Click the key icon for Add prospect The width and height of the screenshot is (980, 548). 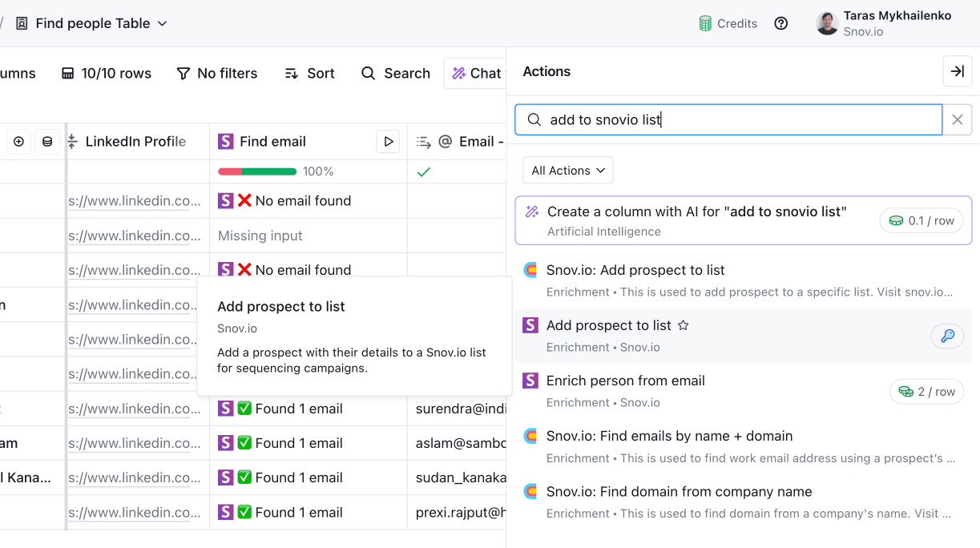(x=947, y=336)
